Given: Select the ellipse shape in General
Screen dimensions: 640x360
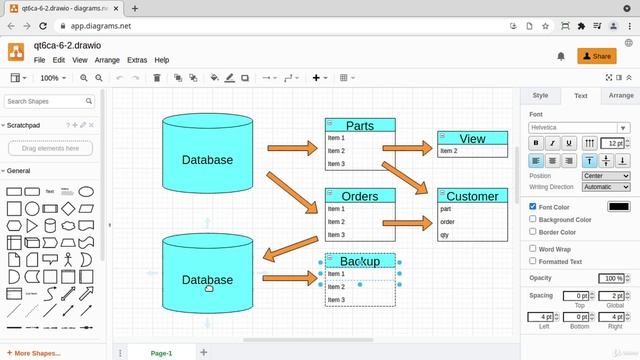Looking at the screenshot, I should pos(86,191).
